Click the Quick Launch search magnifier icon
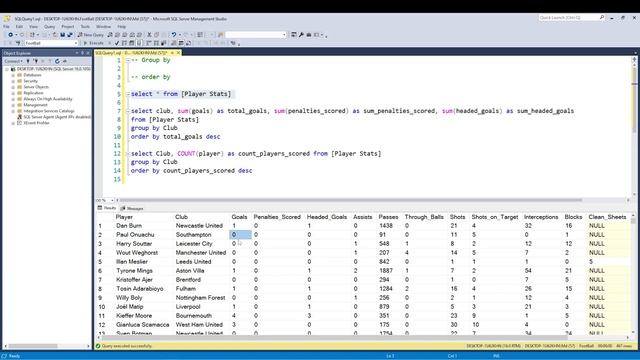This screenshot has width=640, height=360. coord(602,18)
